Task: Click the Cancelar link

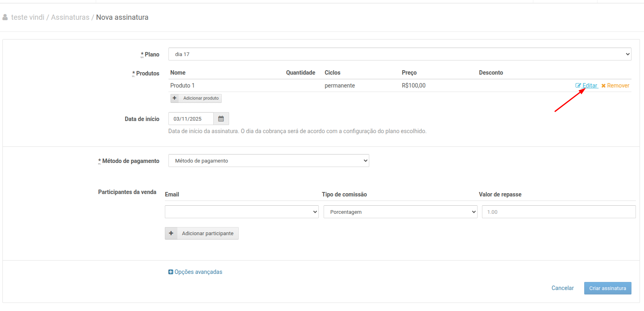Action: point(562,288)
